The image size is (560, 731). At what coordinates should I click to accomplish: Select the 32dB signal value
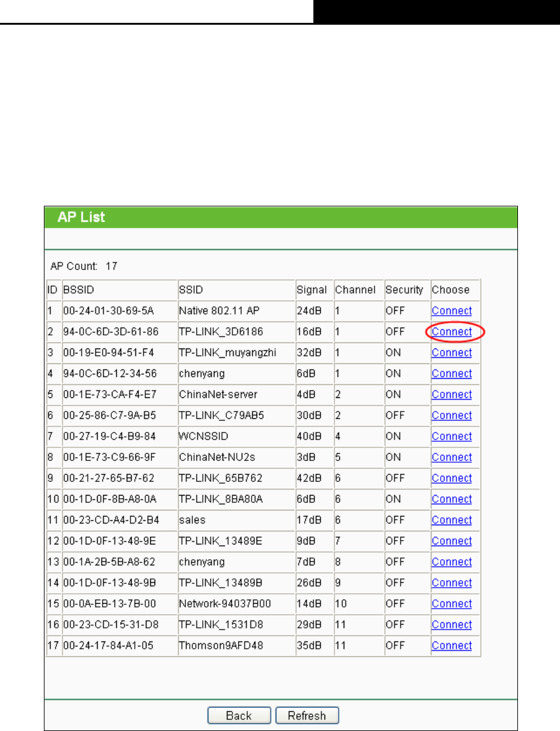pyautogui.click(x=309, y=352)
